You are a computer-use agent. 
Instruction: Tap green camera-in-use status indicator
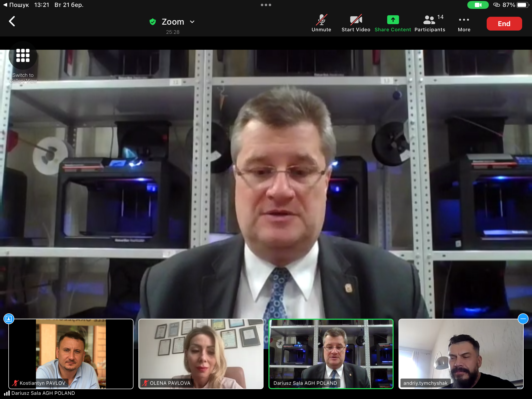(478, 5)
